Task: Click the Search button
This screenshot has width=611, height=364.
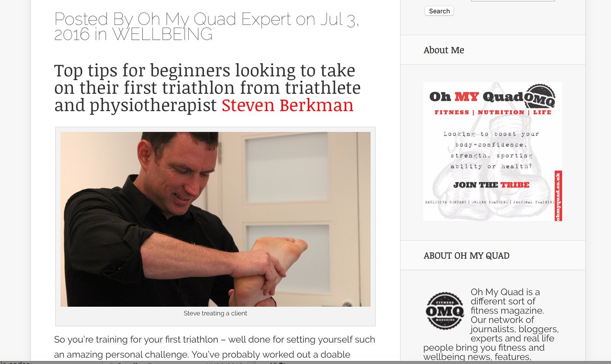Action: [439, 11]
